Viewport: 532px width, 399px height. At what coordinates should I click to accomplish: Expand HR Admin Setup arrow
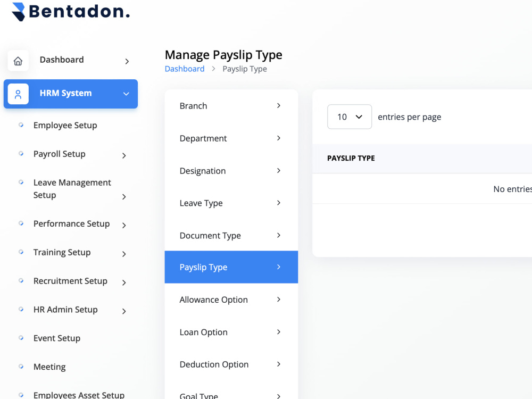(x=124, y=311)
